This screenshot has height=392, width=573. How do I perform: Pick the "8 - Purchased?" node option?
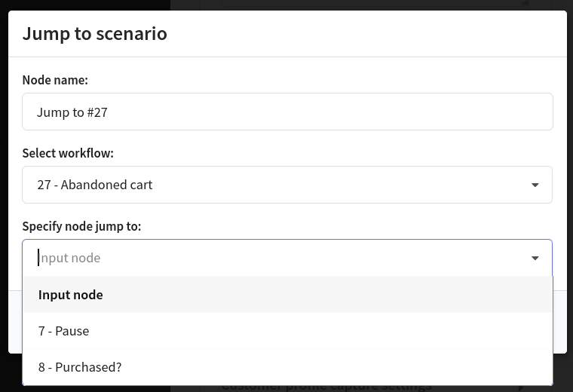pyautogui.click(x=287, y=367)
